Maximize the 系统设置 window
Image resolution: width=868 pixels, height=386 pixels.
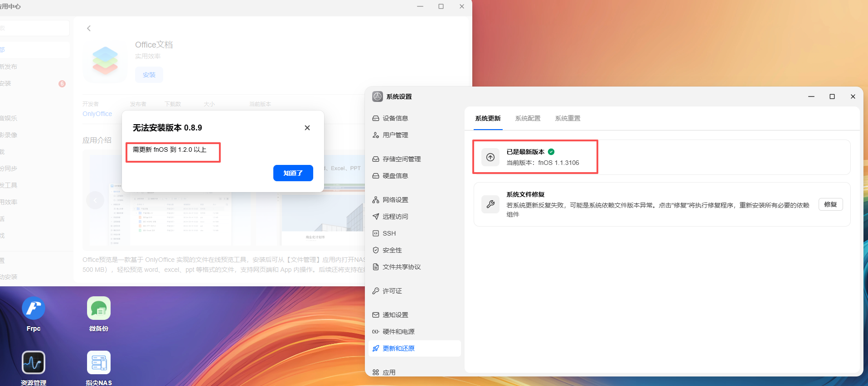point(832,96)
